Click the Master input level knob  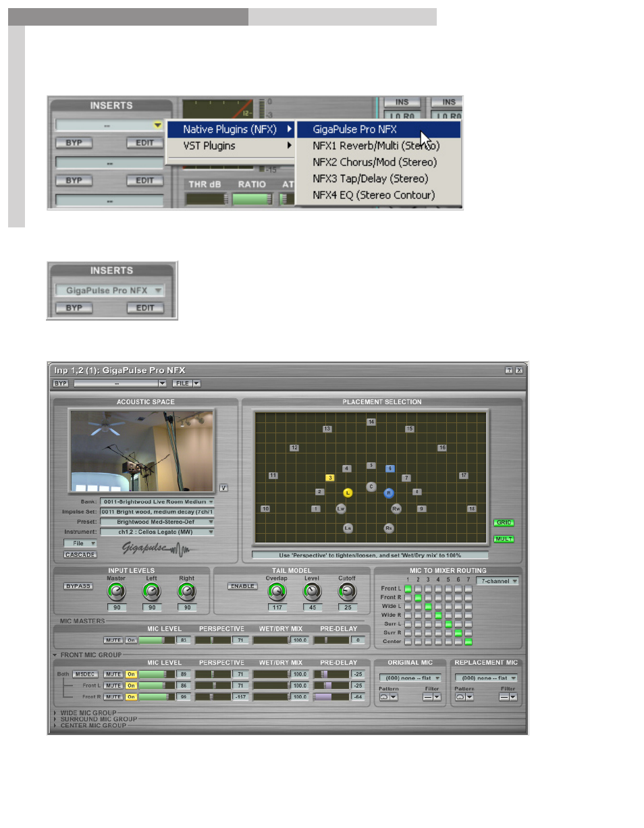point(116,592)
